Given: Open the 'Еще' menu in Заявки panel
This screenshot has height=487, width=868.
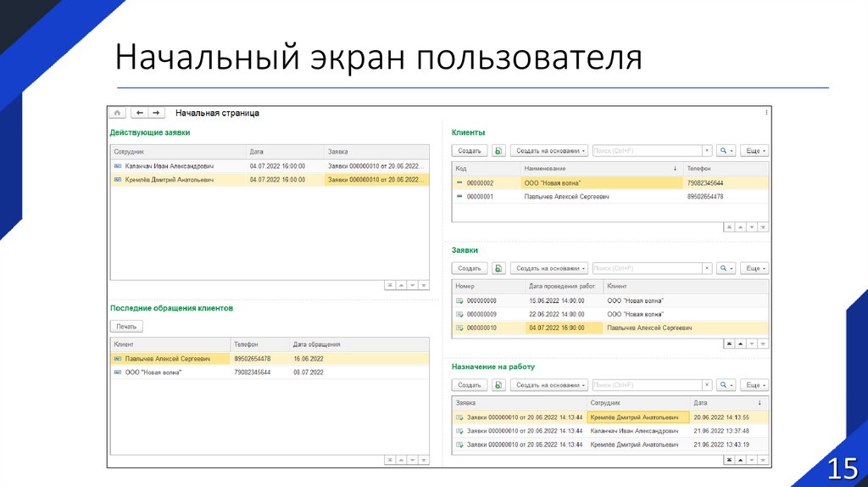Looking at the screenshot, I should (754, 268).
